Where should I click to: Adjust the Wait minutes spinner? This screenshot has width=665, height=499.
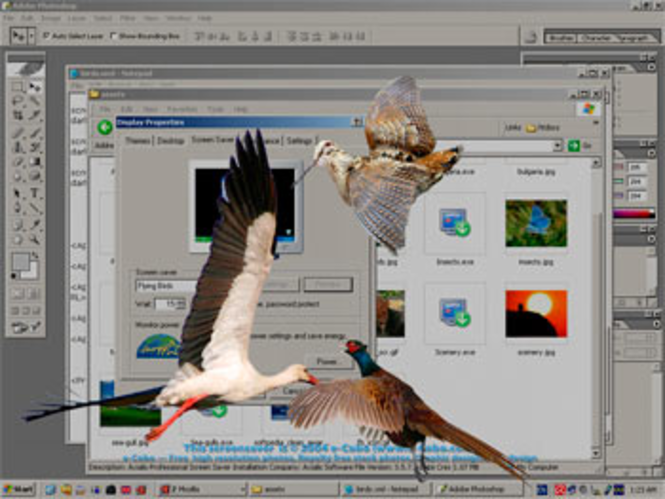pos(182,304)
